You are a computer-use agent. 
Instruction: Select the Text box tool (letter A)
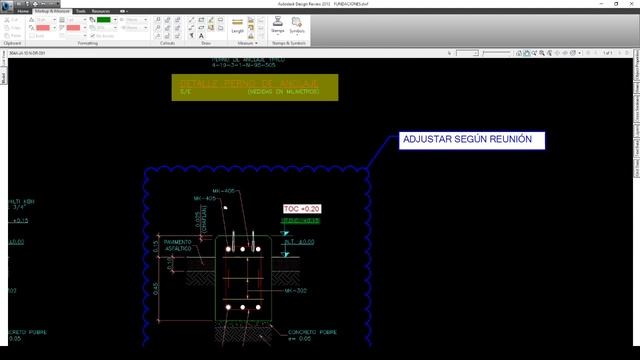tap(201, 36)
